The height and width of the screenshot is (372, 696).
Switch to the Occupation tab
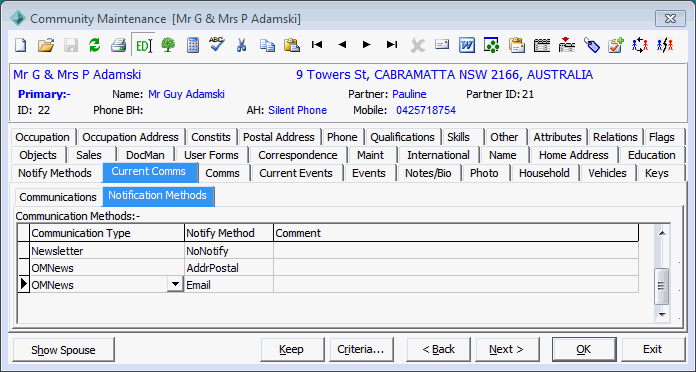click(x=43, y=137)
